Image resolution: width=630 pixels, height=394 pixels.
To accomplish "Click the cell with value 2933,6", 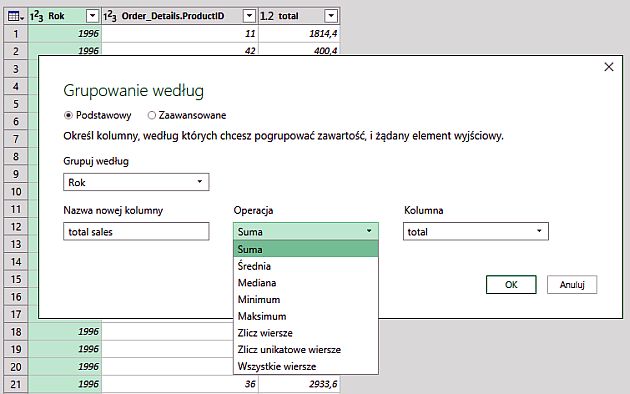I will [299, 384].
